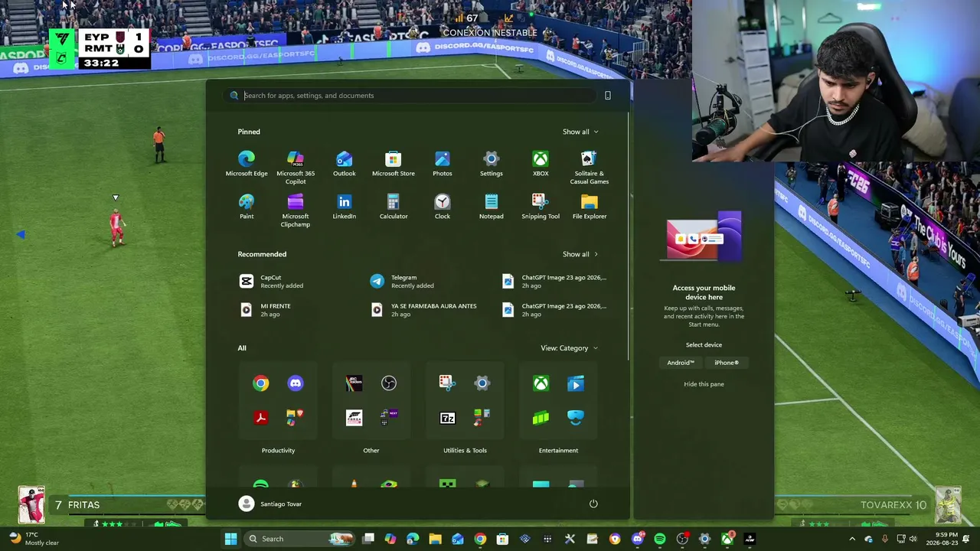Open second ChatGPT Image 23 ago recommendation

(x=555, y=310)
